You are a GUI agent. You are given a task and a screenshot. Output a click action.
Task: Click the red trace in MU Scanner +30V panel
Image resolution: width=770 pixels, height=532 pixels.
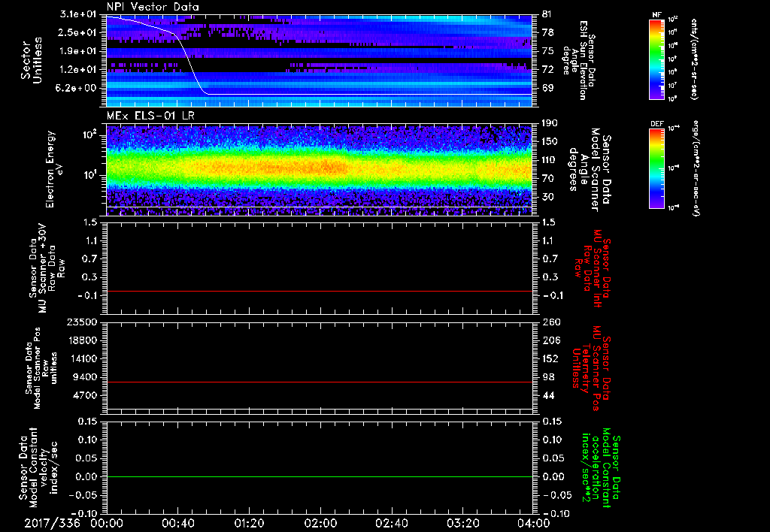[x=319, y=291]
